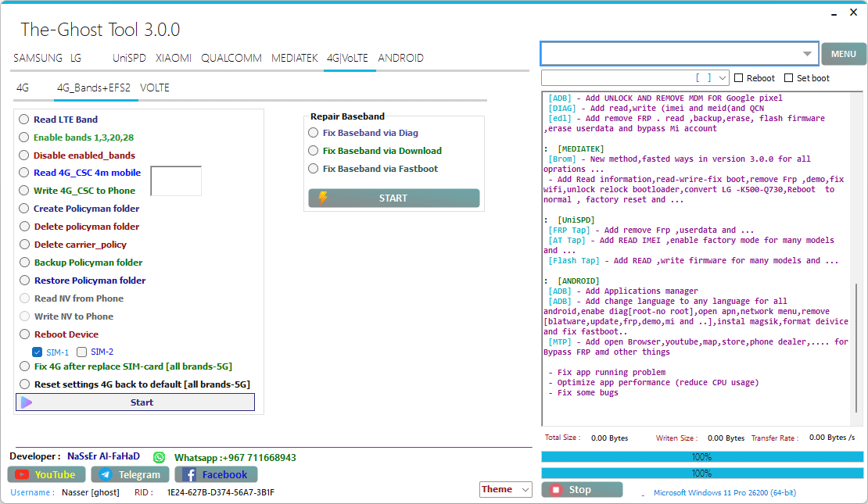
Task: Select Disable enabled_bands option
Action: 23,155
